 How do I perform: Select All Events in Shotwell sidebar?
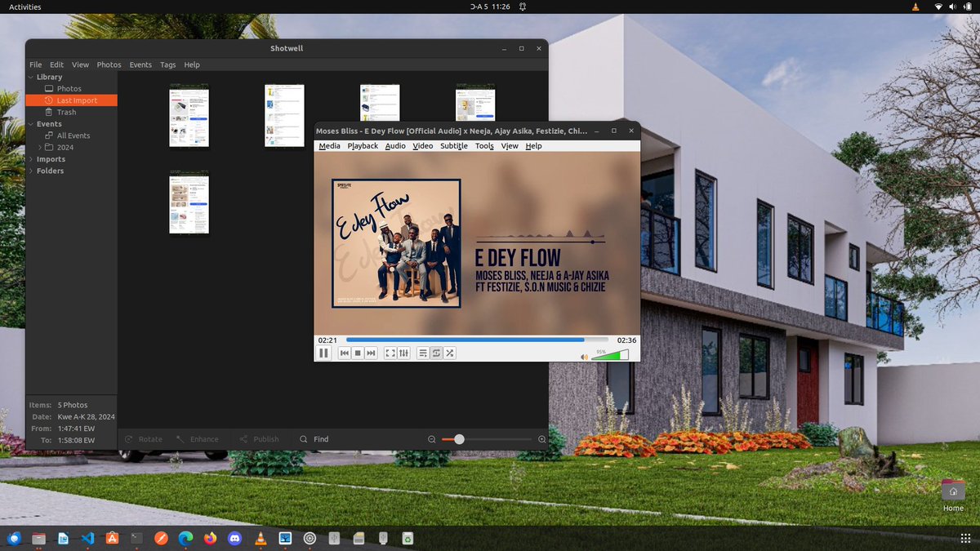(71, 136)
